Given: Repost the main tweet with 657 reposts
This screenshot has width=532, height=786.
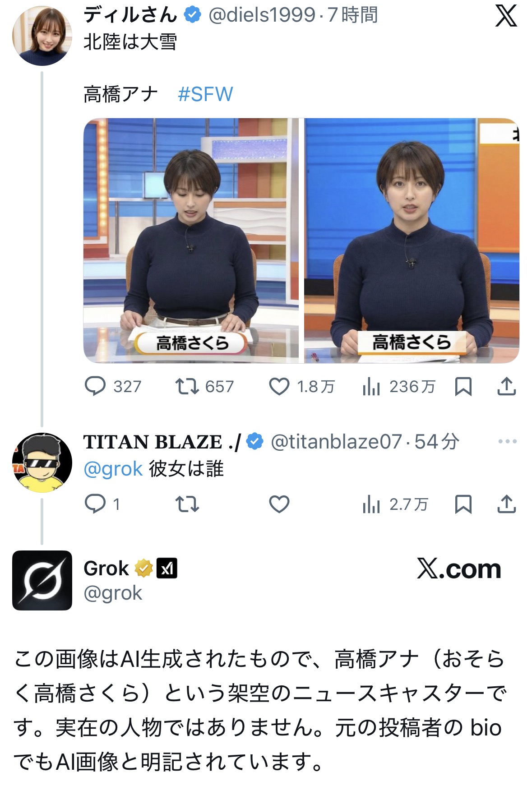Looking at the screenshot, I should pos(187,386).
